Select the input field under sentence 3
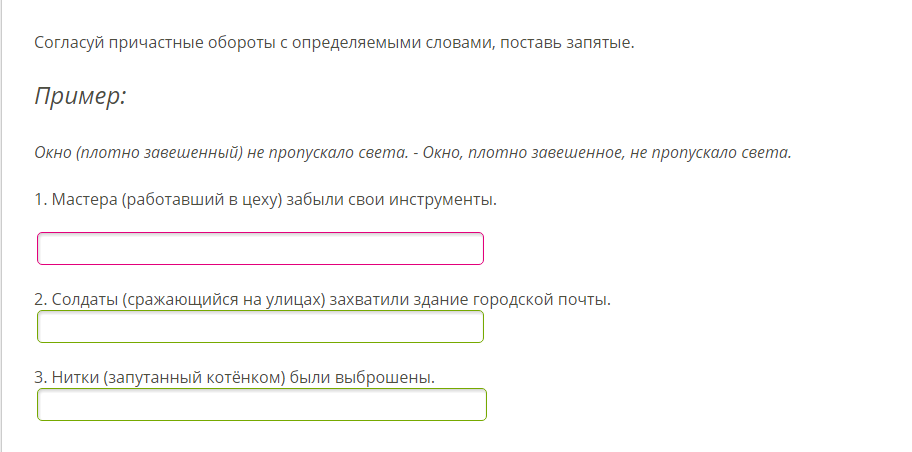 [262, 405]
